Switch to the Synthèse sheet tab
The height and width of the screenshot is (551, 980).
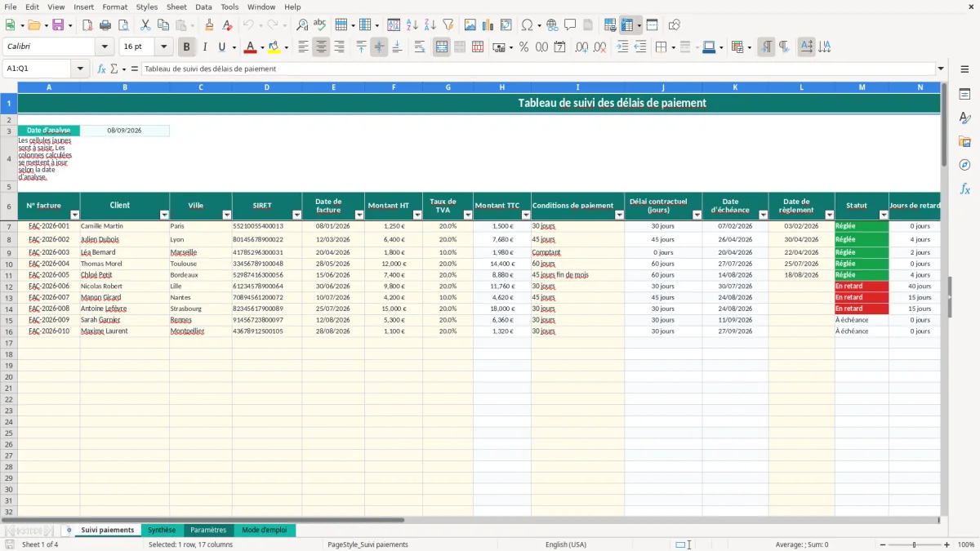(162, 530)
